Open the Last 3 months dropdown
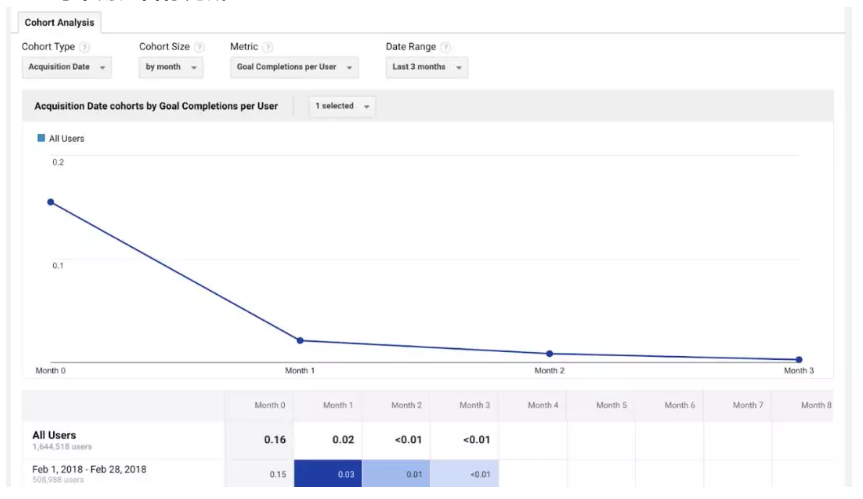863x499 pixels. 427,68
